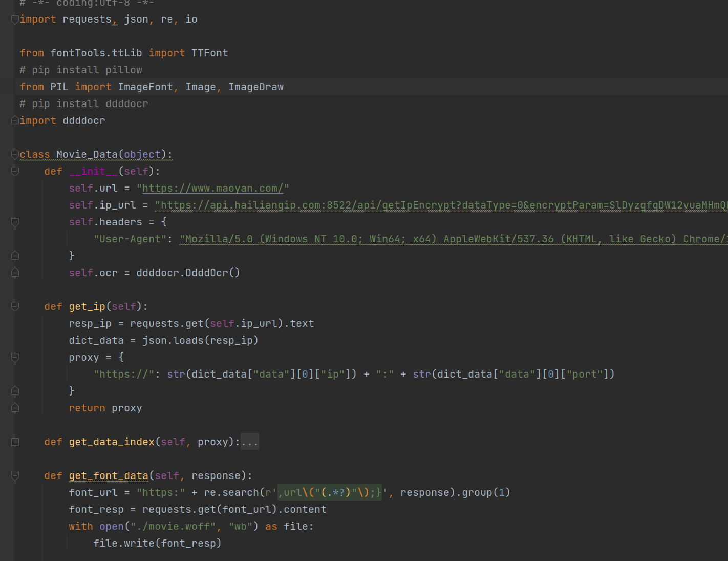
Task: Click 'io' in the import line
Action: coord(191,19)
